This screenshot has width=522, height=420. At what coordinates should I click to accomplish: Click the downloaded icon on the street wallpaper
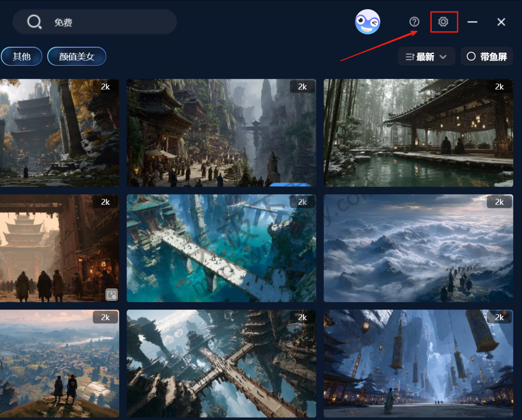[112, 295]
